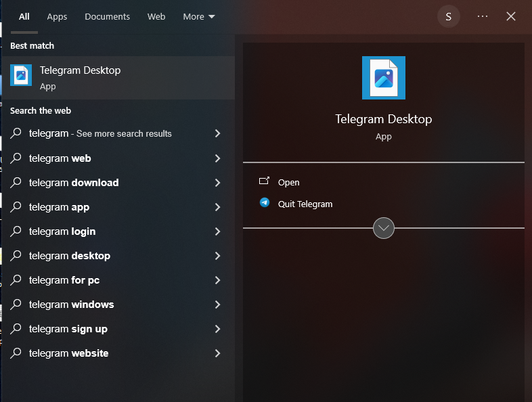Click the S user account avatar
The width and height of the screenshot is (532, 402).
[x=448, y=16]
